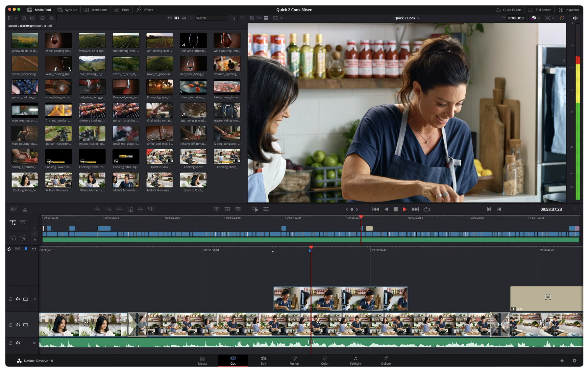This screenshot has height=373, width=588.
Task: Click the Close Up edit icon
Action: click(130, 209)
